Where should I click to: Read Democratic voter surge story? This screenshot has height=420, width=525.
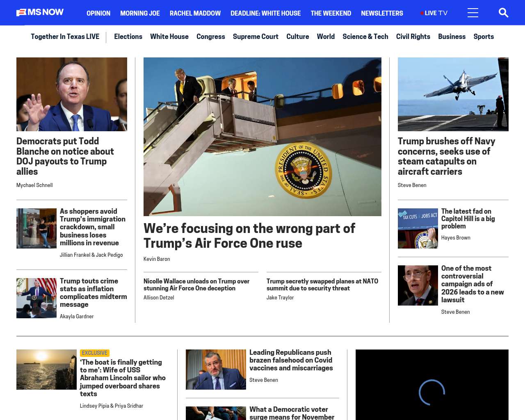pos(292,413)
